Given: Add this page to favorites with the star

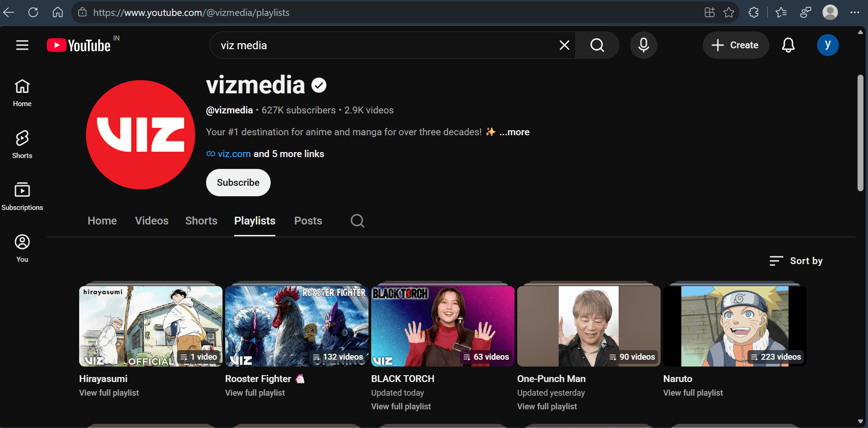Looking at the screenshot, I should (x=729, y=12).
